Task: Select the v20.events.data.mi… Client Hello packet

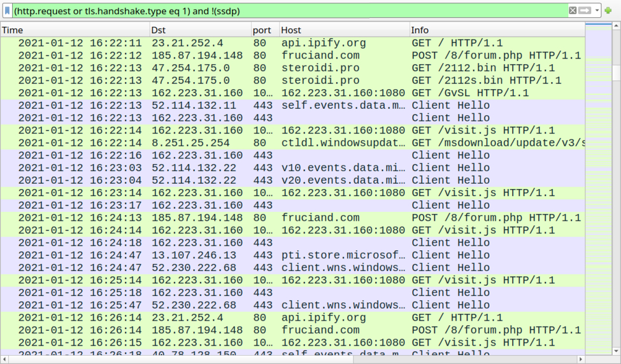Action: (x=293, y=180)
